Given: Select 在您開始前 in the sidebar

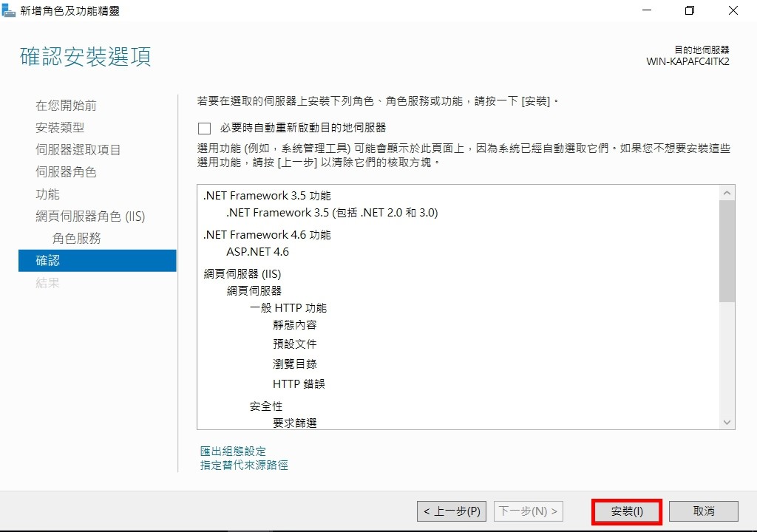Looking at the screenshot, I should pos(66,105).
